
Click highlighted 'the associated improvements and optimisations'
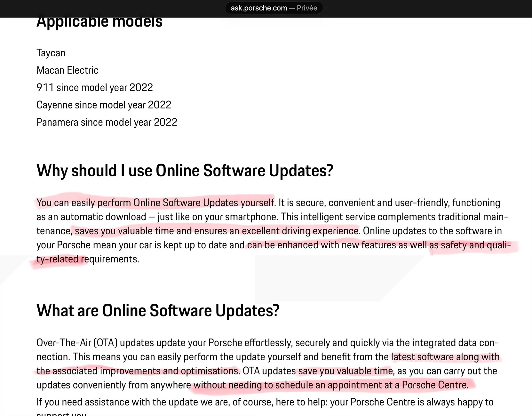(138, 371)
